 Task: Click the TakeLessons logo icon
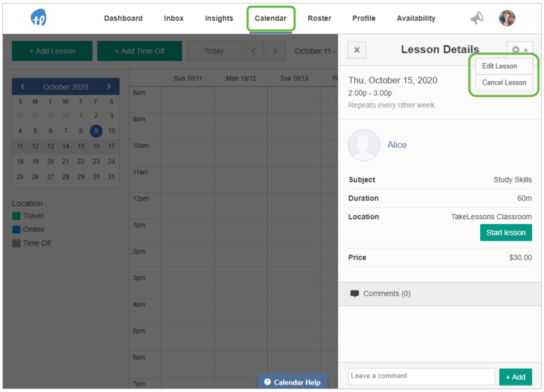[x=38, y=17]
